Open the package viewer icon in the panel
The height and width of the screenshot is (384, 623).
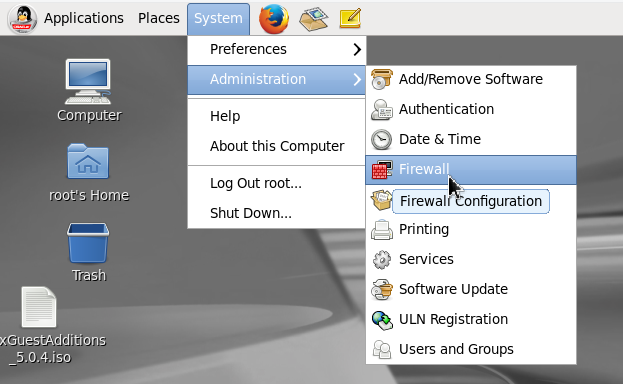click(x=313, y=19)
